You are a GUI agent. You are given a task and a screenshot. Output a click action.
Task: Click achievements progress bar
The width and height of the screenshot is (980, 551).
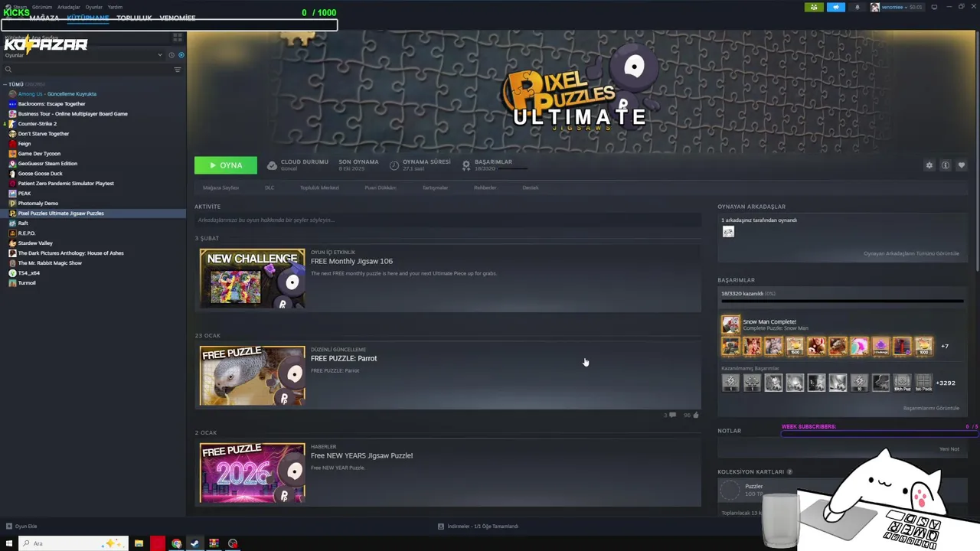pyautogui.click(x=842, y=302)
